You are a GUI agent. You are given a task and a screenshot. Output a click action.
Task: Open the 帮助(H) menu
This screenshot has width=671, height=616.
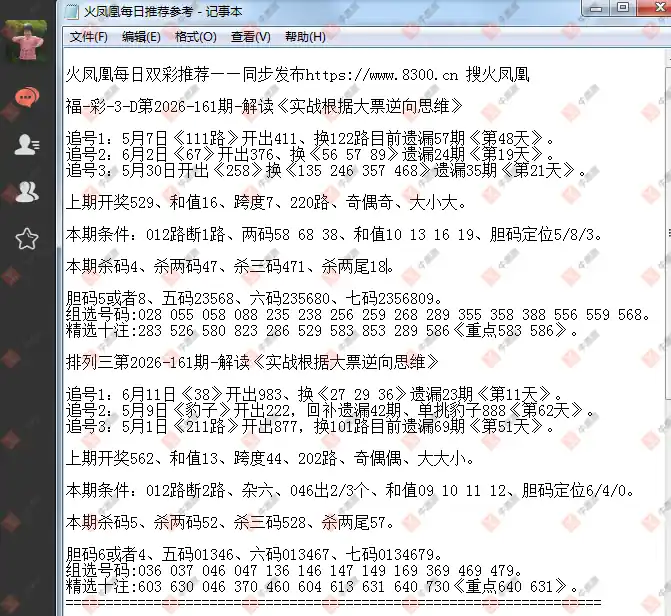[x=305, y=37]
